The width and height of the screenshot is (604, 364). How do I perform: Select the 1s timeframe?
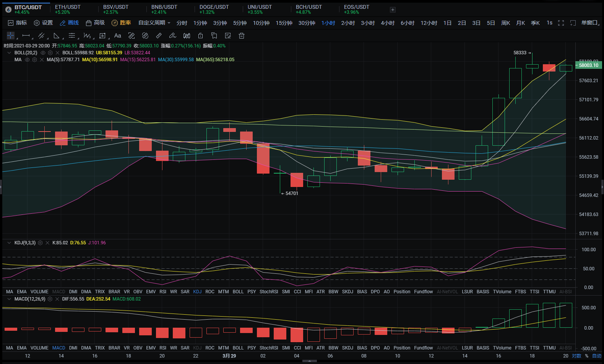[549, 23]
